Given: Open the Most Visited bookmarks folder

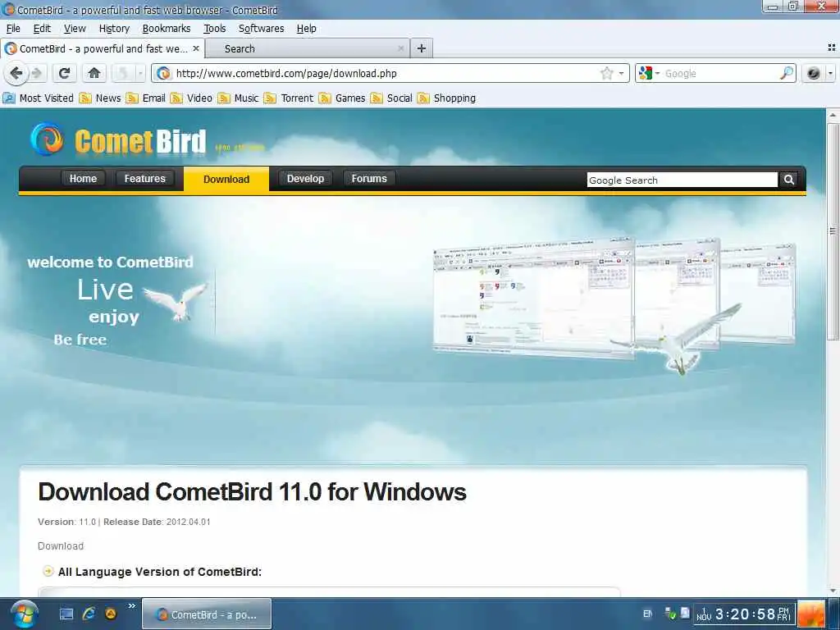Looking at the screenshot, I should [x=38, y=98].
